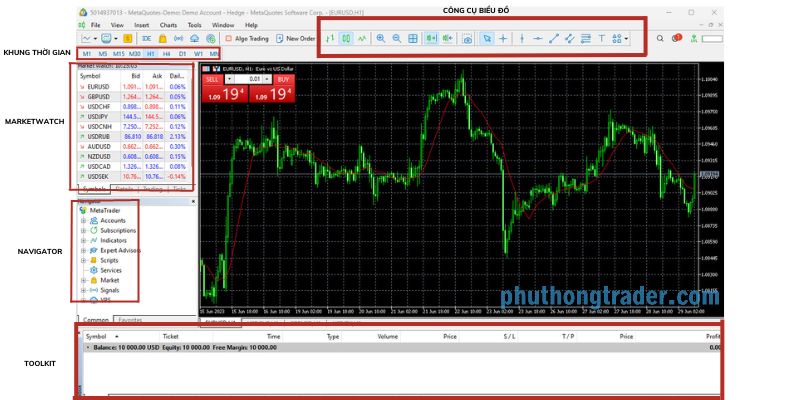Image resolution: width=800 pixels, height=400 pixels.
Task: Select the equidistant channel tool
Action: pos(570,38)
